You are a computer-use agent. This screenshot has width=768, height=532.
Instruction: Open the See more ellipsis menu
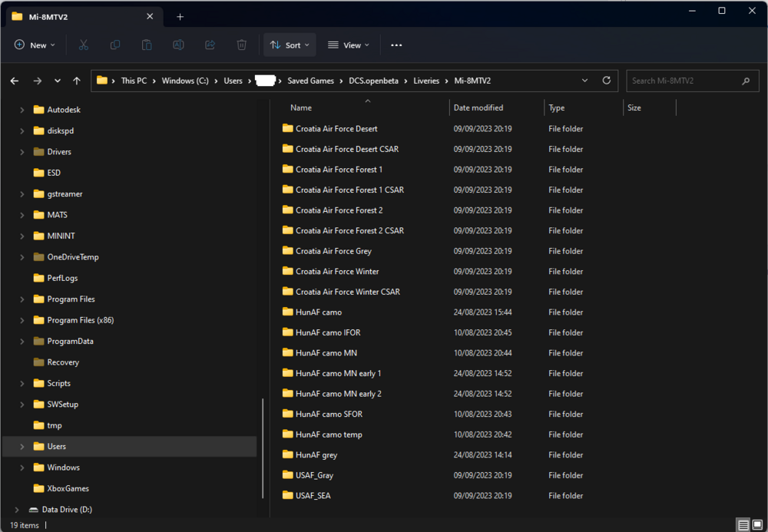coord(396,45)
